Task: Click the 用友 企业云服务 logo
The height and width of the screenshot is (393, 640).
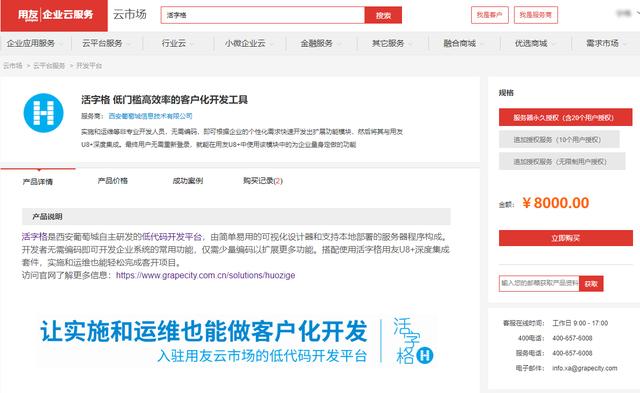Action: coord(54,16)
